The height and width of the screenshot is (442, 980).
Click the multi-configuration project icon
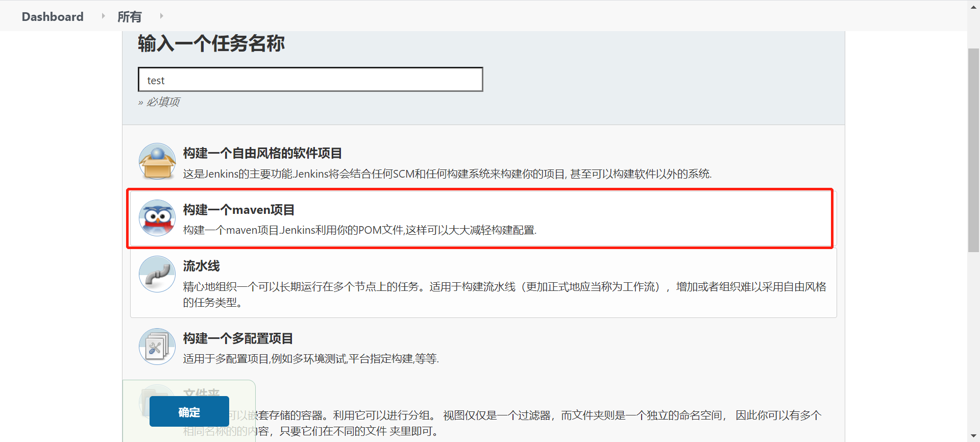click(157, 347)
